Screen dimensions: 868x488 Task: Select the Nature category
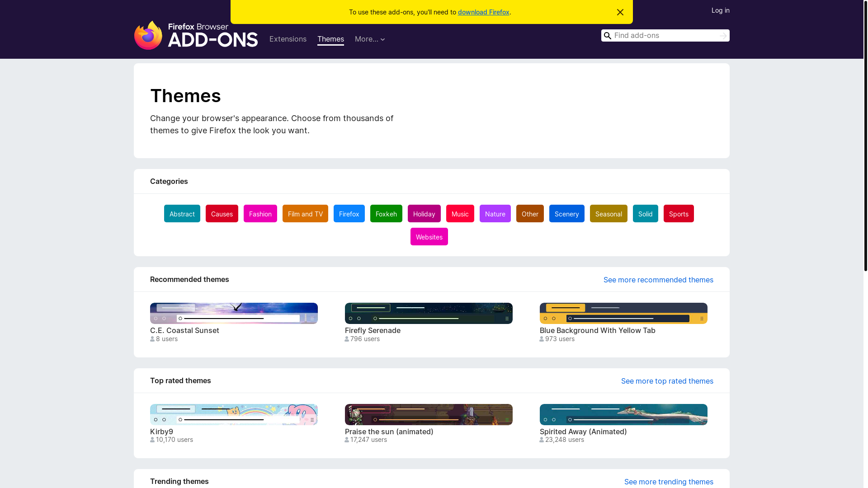point(495,214)
